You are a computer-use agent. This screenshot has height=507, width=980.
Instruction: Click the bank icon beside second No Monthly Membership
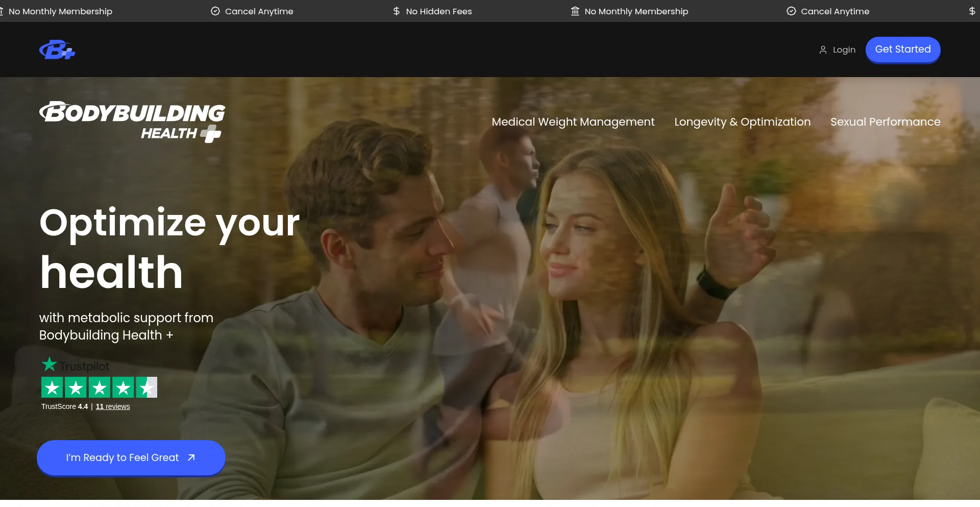575,11
